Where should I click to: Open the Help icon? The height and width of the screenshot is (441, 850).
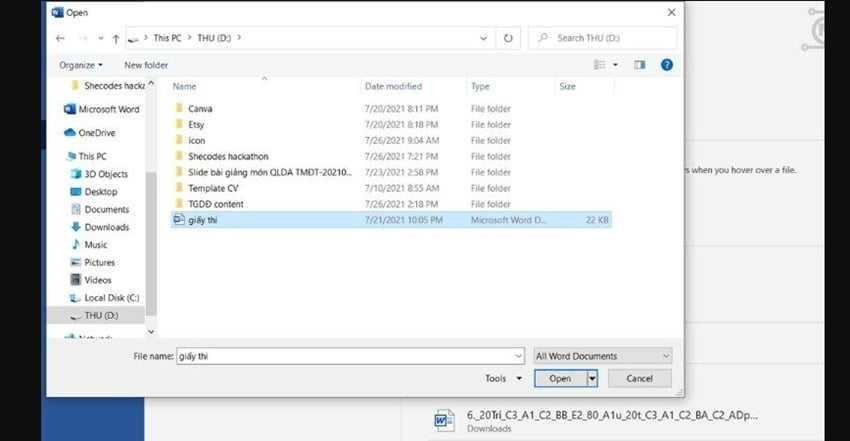667,65
